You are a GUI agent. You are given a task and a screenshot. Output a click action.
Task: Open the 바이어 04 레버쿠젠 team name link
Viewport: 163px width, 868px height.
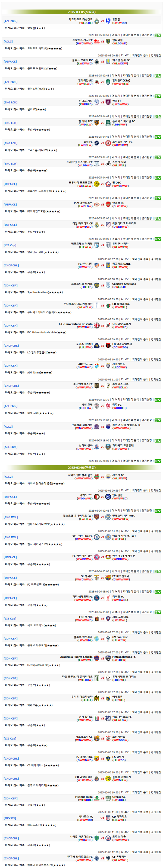pyautogui.click(x=124, y=556)
